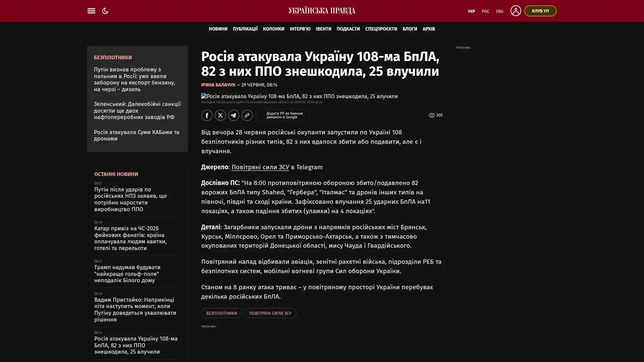The width and height of the screenshot is (644, 362).
Task: Open the user profile icon
Action: pos(516,11)
